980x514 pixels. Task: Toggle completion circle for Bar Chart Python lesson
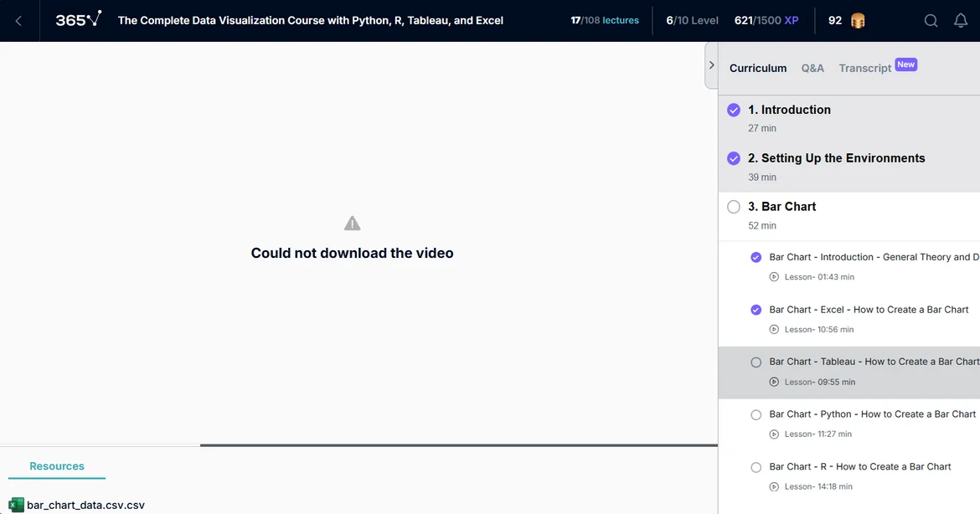[x=756, y=414]
